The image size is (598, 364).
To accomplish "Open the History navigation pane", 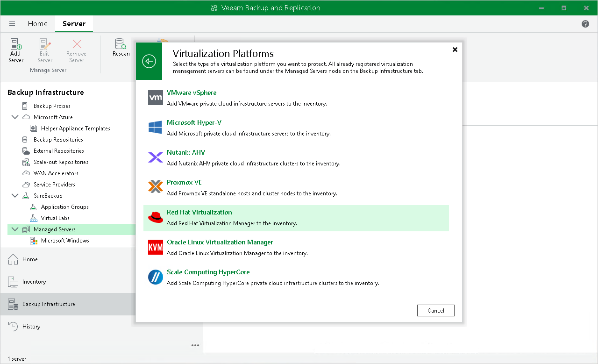I will tap(101, 327).
